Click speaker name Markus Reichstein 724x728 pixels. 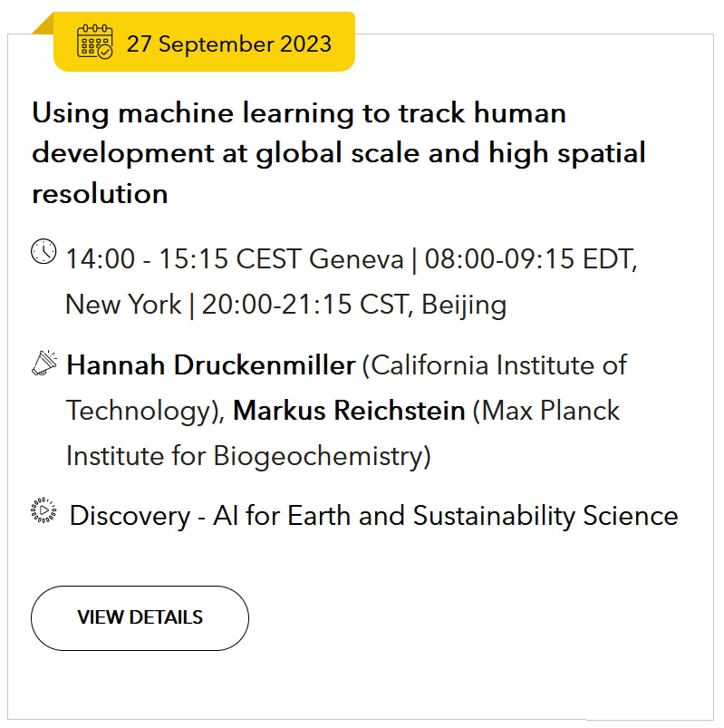click(x=349, y=411)
